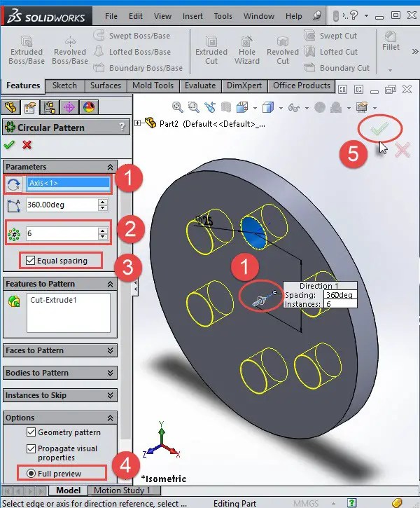Image resolution: width=420 pixels, height=508 pixels.
Task: Open the Insert menu
Action: pyautogui.click(x=192, y=16)
